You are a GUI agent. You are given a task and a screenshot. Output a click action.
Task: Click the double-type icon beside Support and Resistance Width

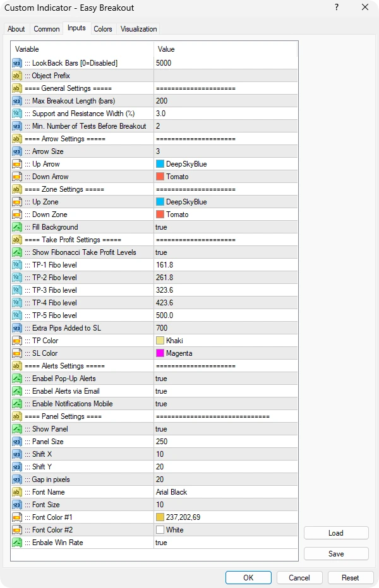17,114
